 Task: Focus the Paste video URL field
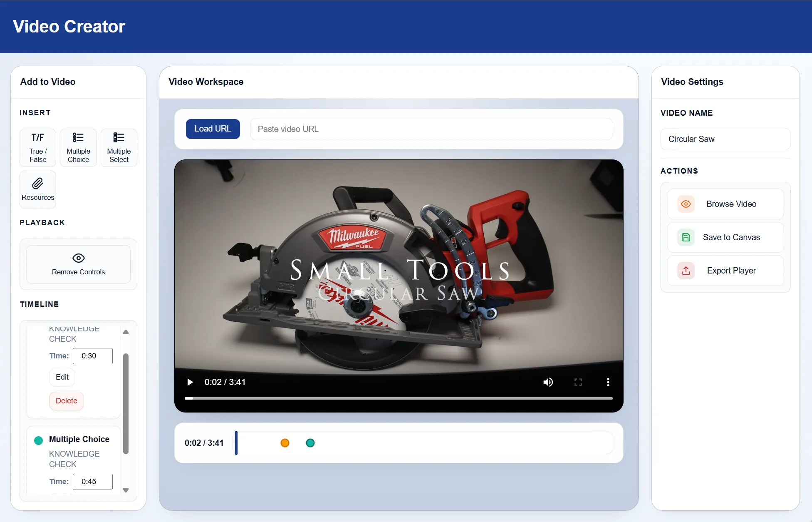[431, 129]
